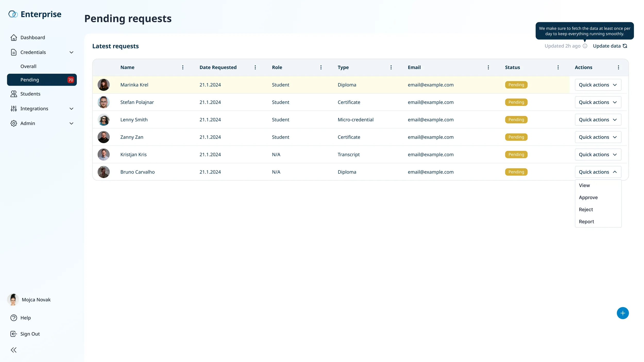
Task: Click the refresh icon beside Update data
Action: 625,46
